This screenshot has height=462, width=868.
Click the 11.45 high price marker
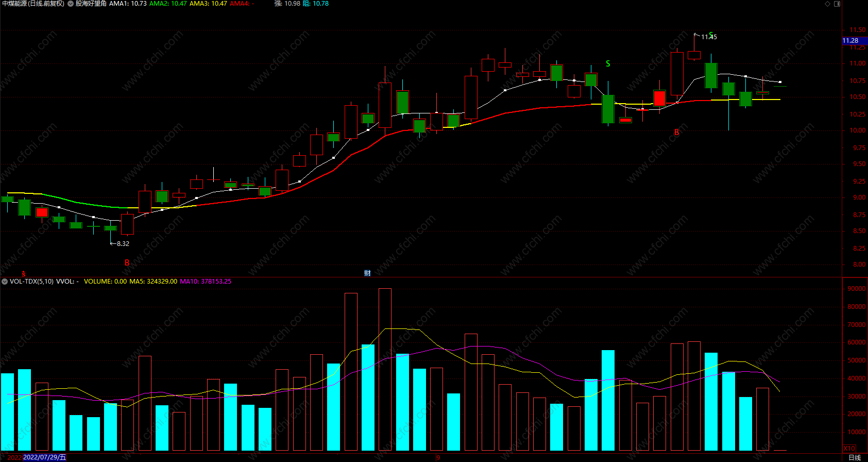point(709,37)
